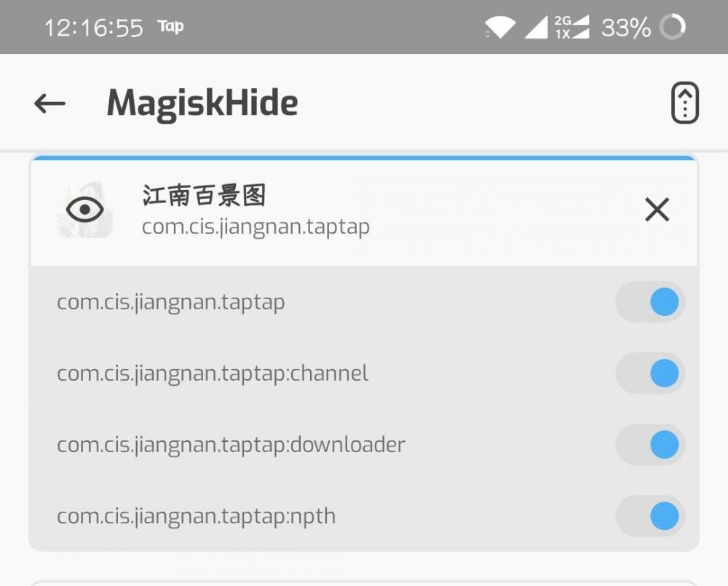Open the scroll options icon in header
The height and width of the screenshot is (586, 728).
(684, 104)
